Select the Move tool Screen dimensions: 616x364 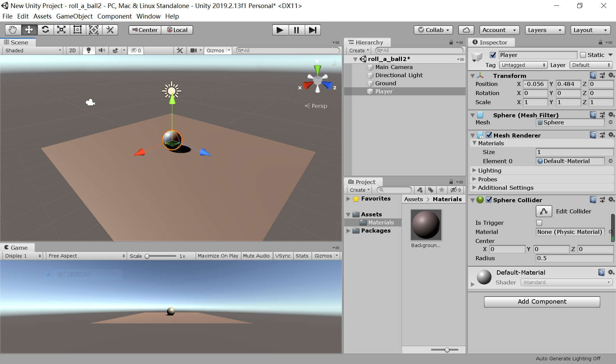(29, 30)
